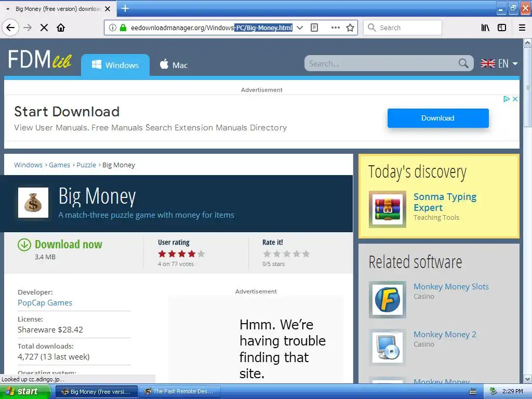Click the blue Download ad button

[x=438, y=118]
